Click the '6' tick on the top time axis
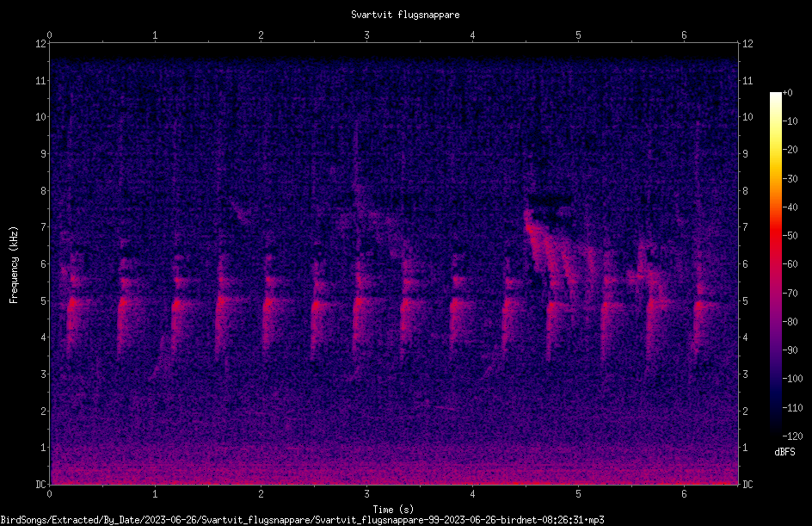 684,35
